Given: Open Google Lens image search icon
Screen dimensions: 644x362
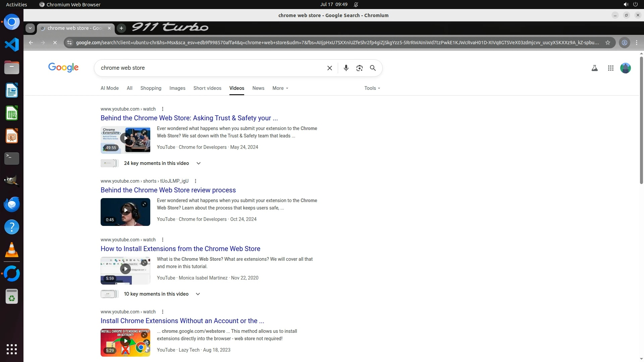Looking at the screenshot, I should pyautogui.click(x=359, y=68).
